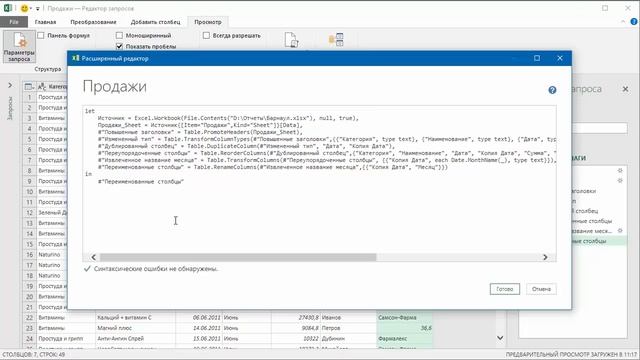Image resolution: width=640 pixels, height=360 pixels.
Task: Enable the Моноширинный checkbox
Action: click(x=119, y=36)
